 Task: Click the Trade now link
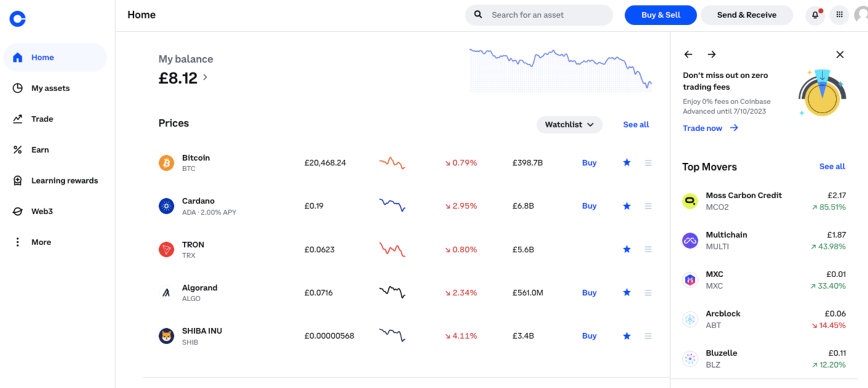pyautogui.click(x=710, y=128)
